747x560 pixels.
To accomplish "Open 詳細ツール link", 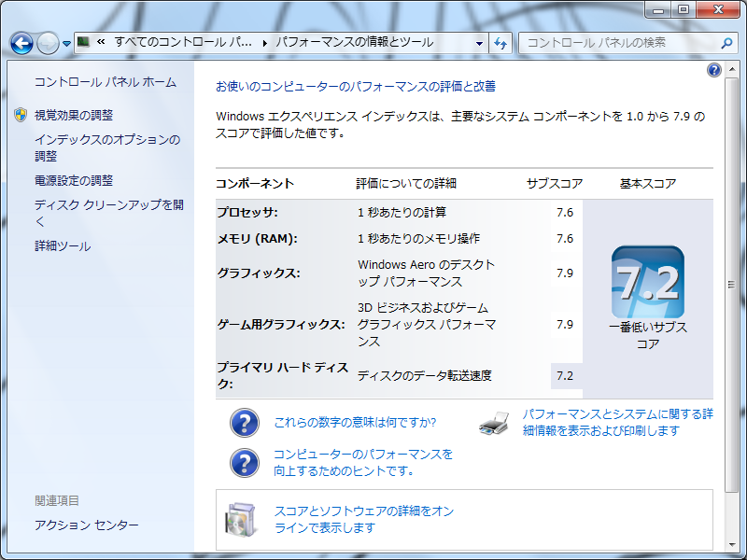I will tap(63, 246).
